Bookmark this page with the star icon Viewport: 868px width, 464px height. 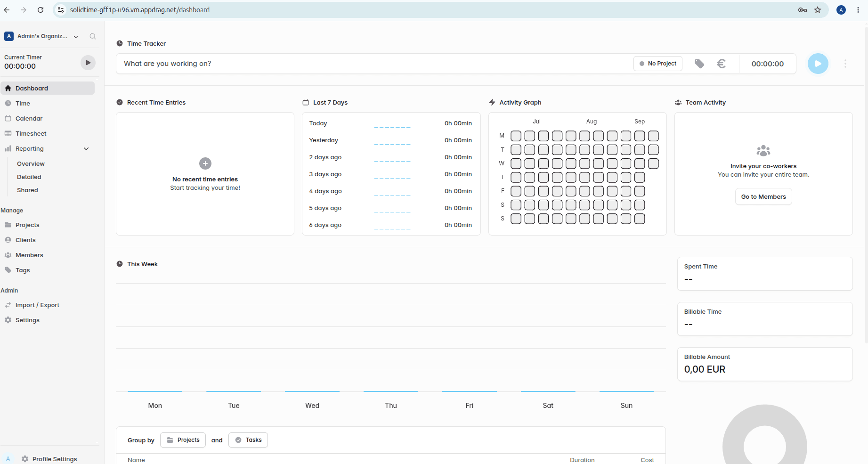(818, 10)
